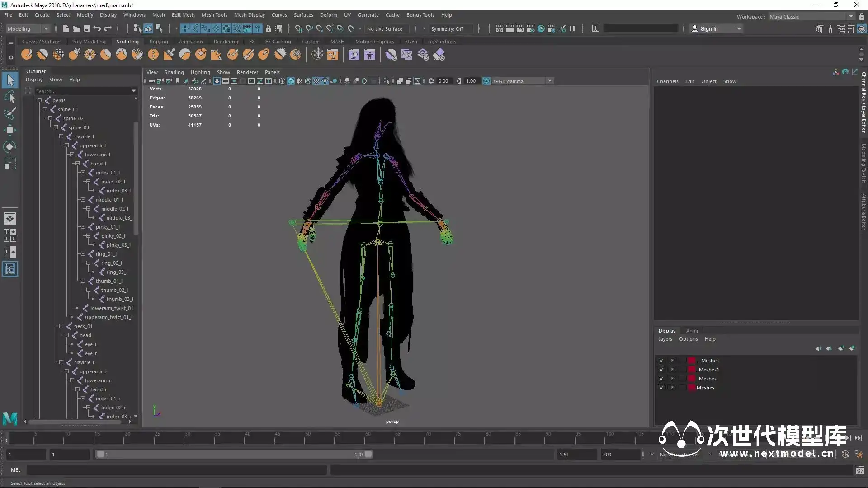Open the Mesh Tools menu
The height and width of the screenshot is (488, 868).
pyautogui.click(x=214, y=15)
